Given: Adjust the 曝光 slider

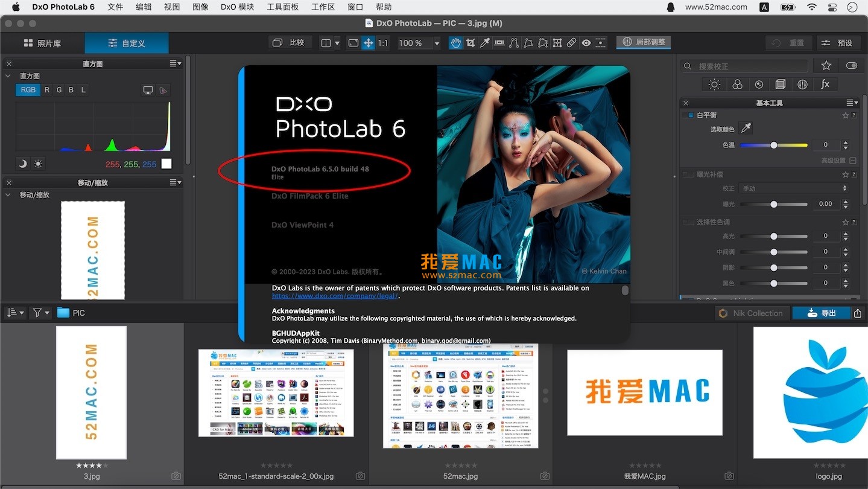Looking at the screenshot, I should click(774, 204).
